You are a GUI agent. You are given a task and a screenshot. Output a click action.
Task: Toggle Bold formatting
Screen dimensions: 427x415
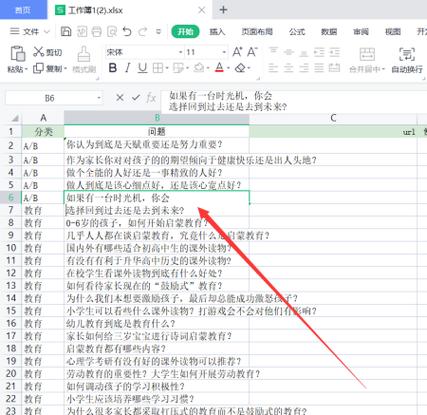(113, 68)
